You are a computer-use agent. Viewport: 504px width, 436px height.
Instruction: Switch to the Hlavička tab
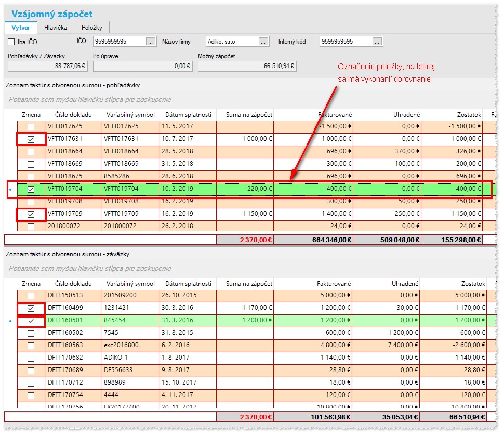[56, 28]
